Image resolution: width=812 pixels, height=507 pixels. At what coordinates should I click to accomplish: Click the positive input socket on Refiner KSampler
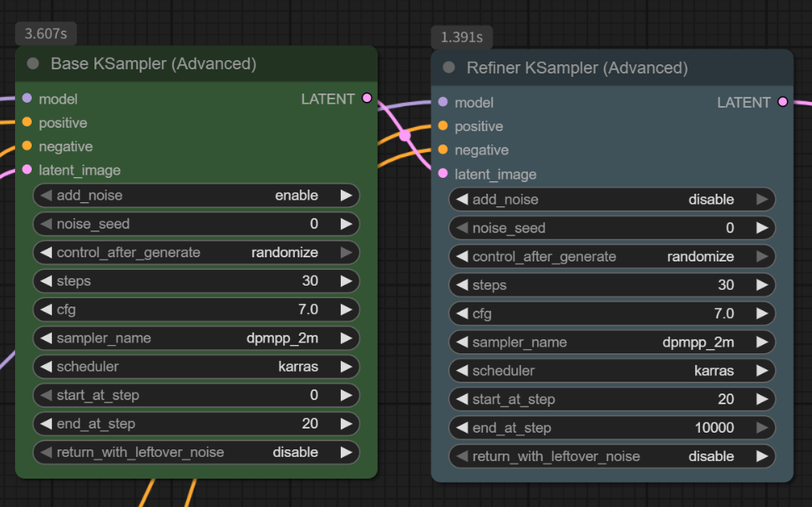tap(443, 126)
